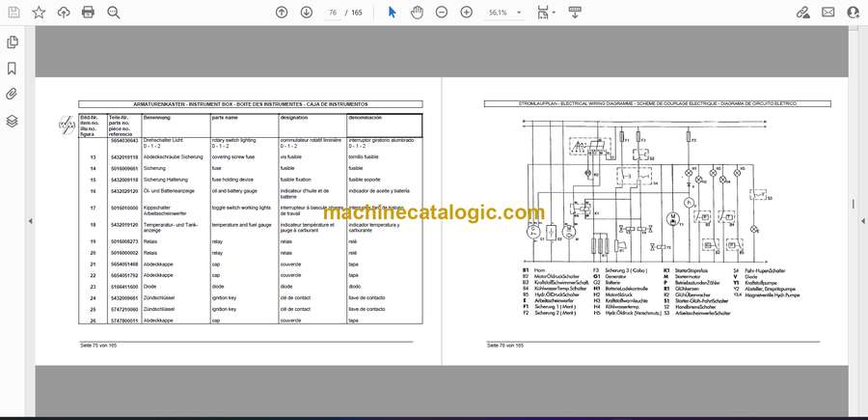Zoom in with the plus button
This screenshot has width=868, height=420.
[x=467, y=13]
